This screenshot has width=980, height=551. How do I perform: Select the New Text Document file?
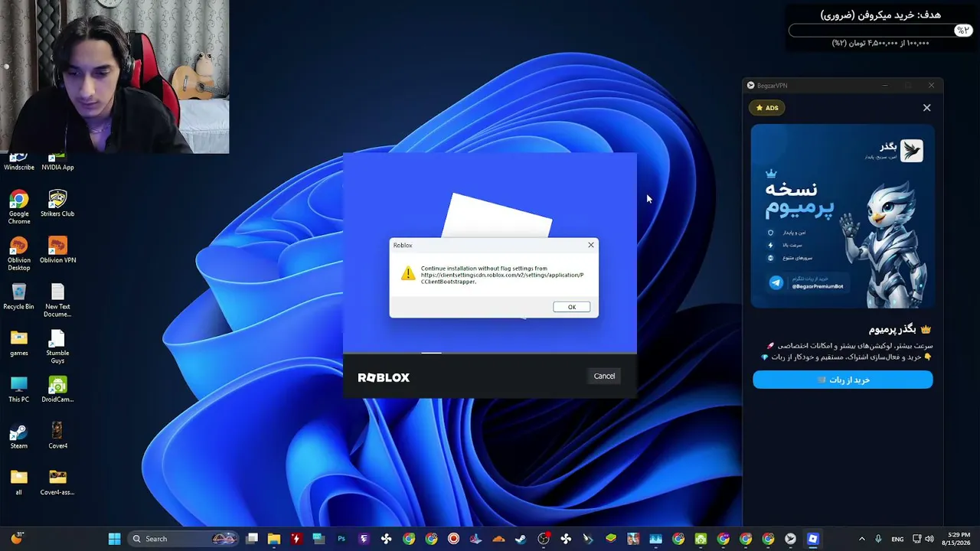pos(57,300)
